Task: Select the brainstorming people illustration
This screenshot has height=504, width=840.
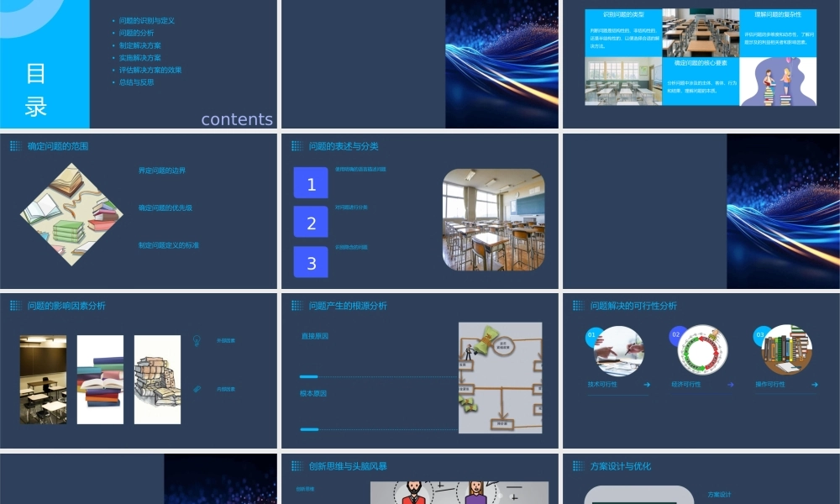Action: [459, 493]
